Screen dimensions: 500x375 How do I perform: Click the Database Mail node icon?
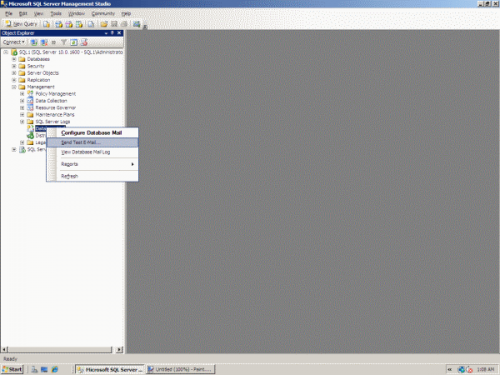coord(30,128)
